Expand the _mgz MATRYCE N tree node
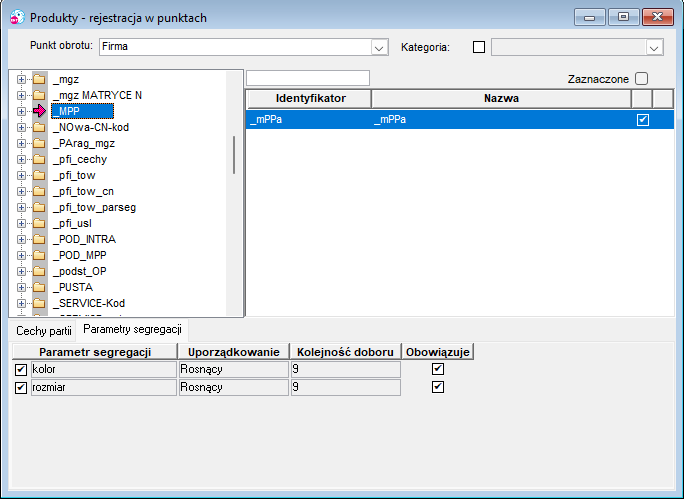Image resolution: width=685 pixels, height=499 pixels. click(x=21, y=95)
